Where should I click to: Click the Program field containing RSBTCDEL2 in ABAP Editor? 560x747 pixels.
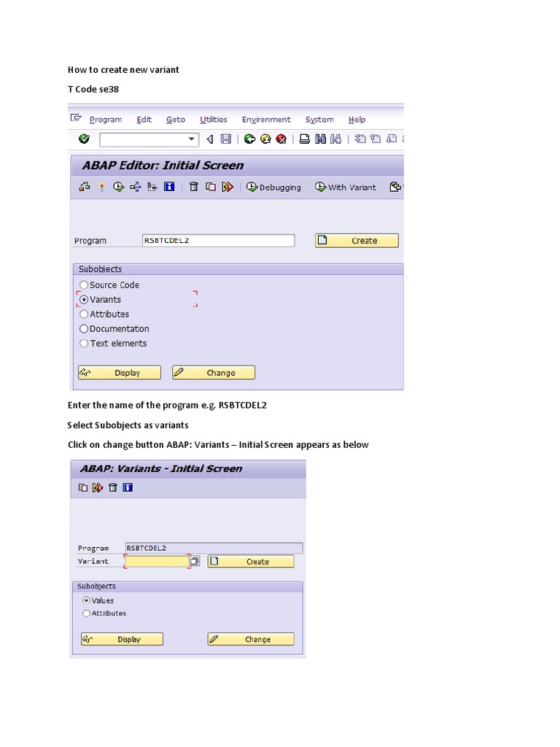coord(219,241)
